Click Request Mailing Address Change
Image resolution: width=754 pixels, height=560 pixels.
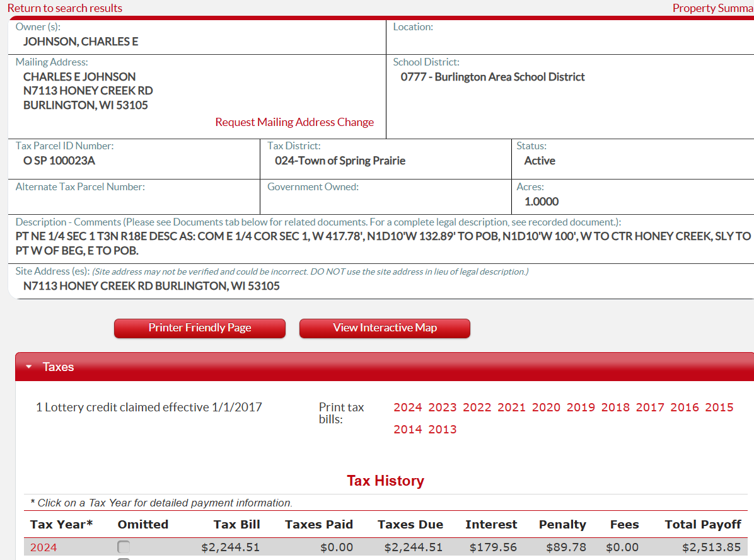(x=294, y=122)
